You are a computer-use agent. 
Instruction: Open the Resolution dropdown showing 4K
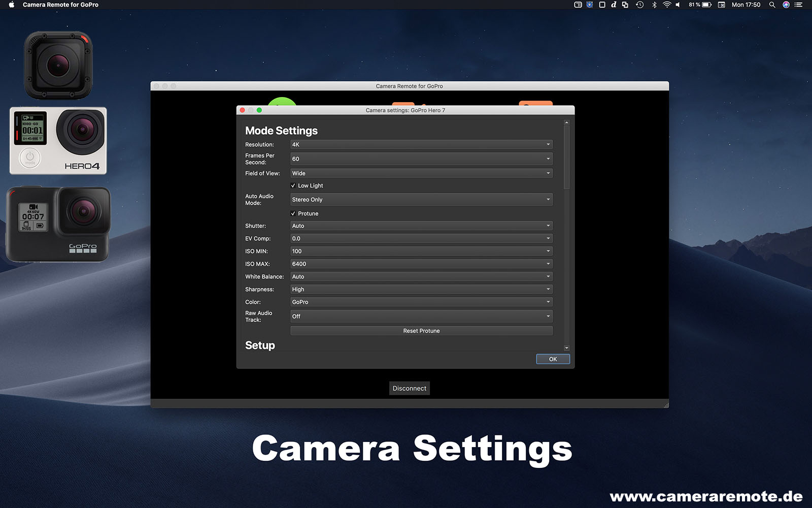[x=421, y=144]
